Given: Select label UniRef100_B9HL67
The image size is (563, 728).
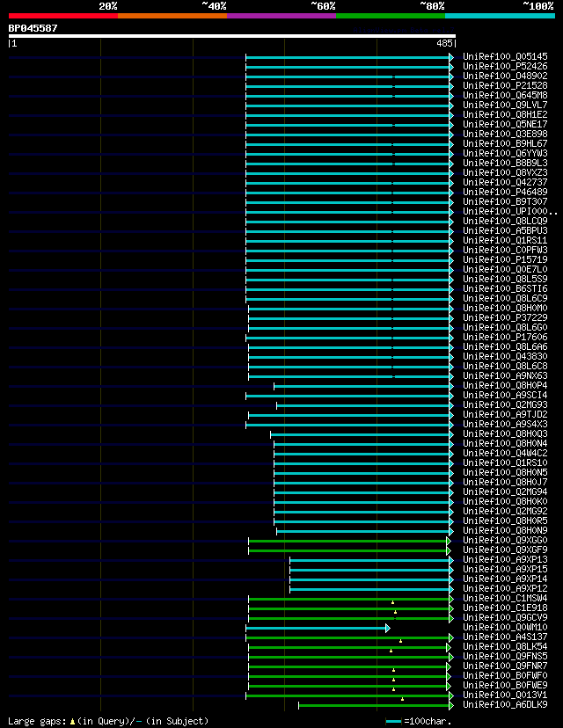Looking at the screenshot, I should (505, 143).
